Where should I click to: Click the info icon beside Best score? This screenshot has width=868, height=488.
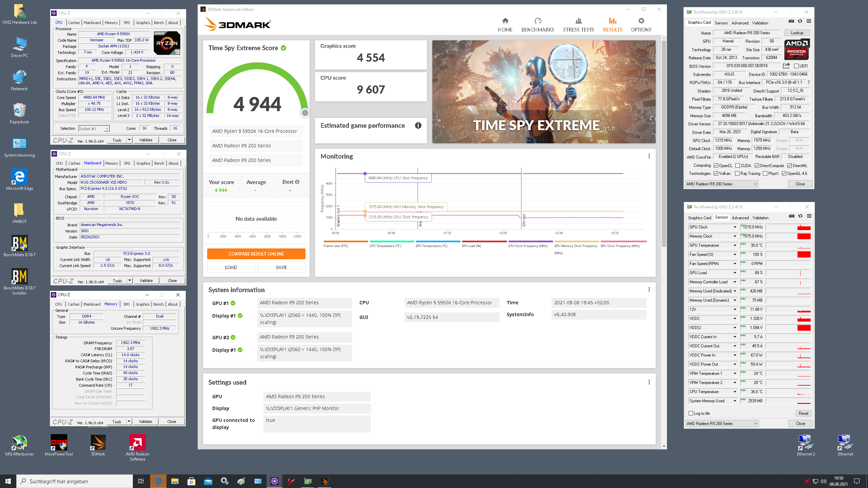[297, 182]
